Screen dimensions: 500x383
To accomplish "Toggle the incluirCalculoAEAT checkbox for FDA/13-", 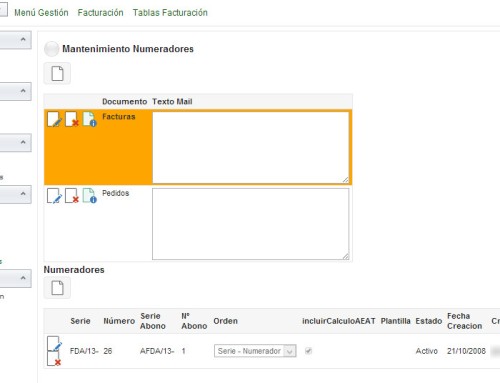I will (308, 351).
